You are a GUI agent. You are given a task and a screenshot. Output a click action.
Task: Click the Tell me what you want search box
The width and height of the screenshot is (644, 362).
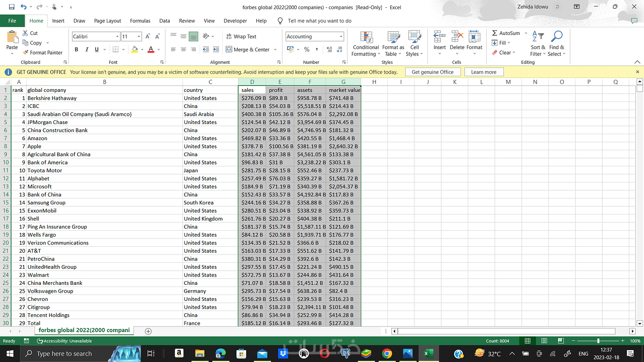[x=319, y=21]
